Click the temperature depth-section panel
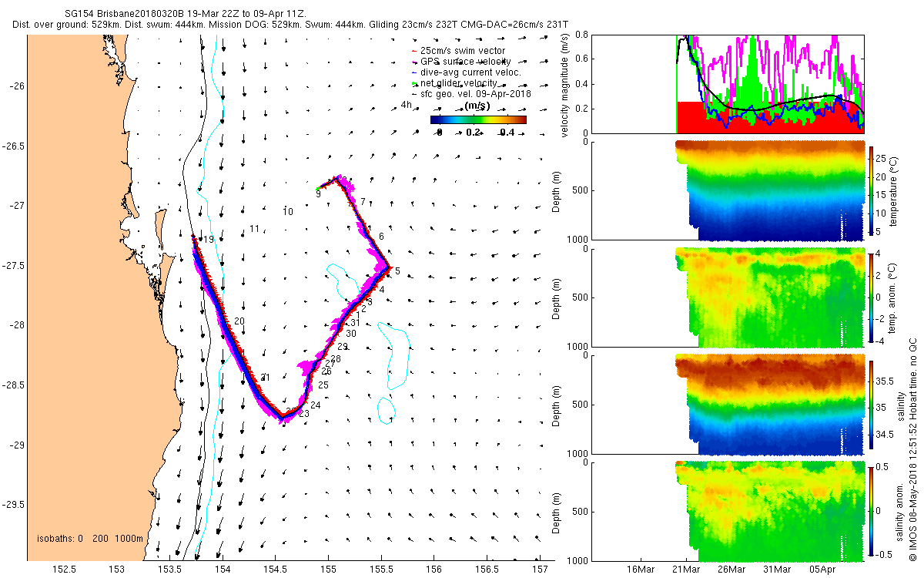The height and width of the screenshot is (578, 924). (x=728, y=190)
